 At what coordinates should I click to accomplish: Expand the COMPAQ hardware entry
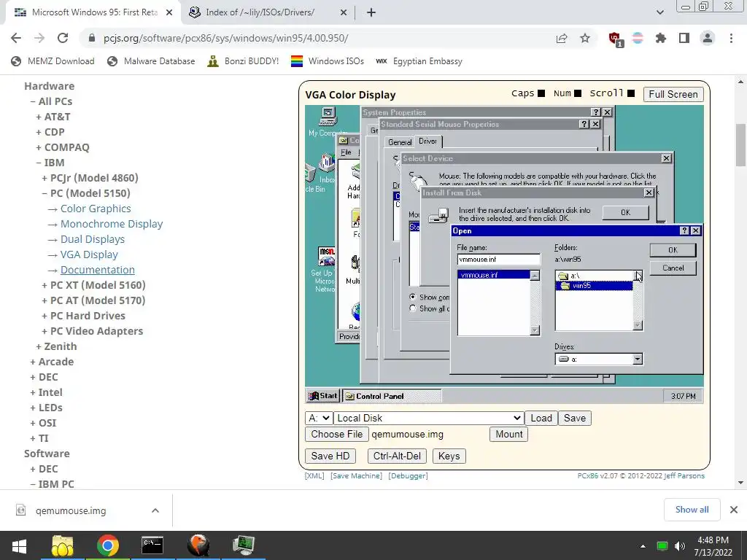click(63, 147)
